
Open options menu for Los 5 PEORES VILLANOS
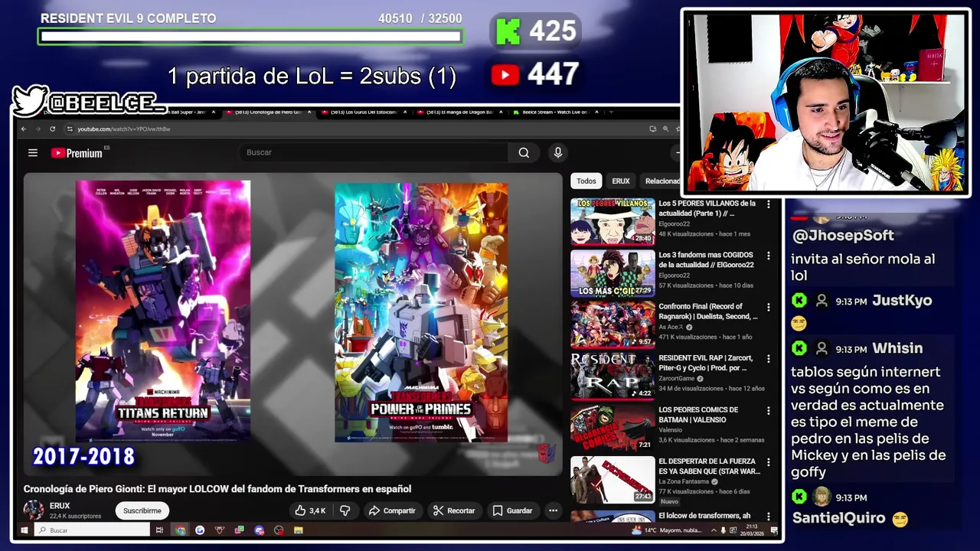click(769, 204)
